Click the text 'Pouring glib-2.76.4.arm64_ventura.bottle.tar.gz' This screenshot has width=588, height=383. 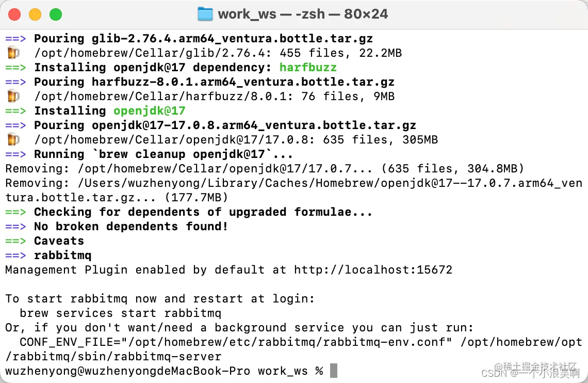[x=203, y=39]
